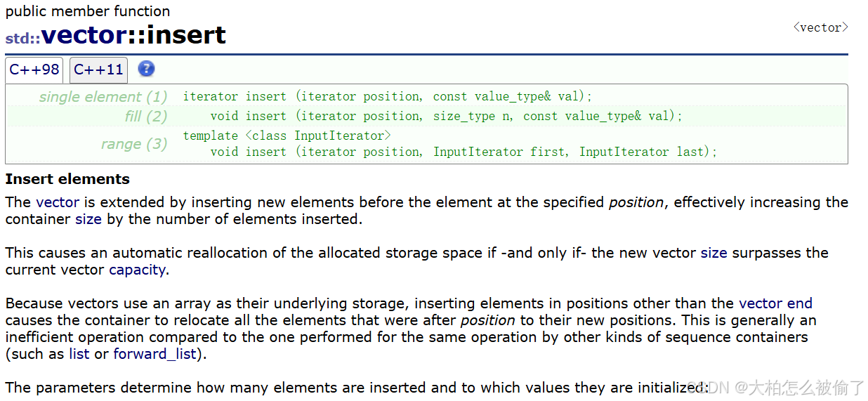
Task: Click the 'iterator insert' single element signature
Action: pyautogui.click(x=388, y=97)
